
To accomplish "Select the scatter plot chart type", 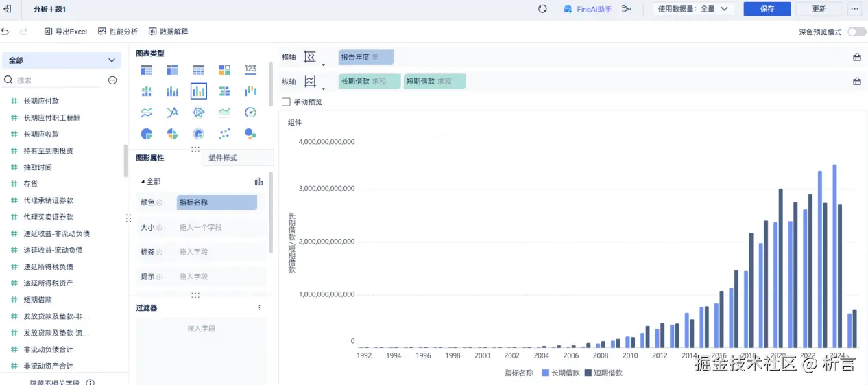I will [224, 134].
